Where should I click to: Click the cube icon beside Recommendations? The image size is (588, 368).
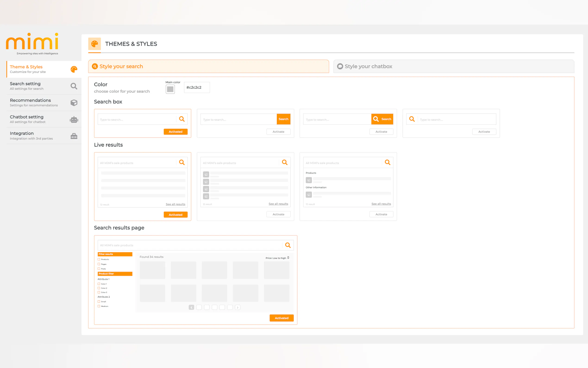[x=74, y=103]
